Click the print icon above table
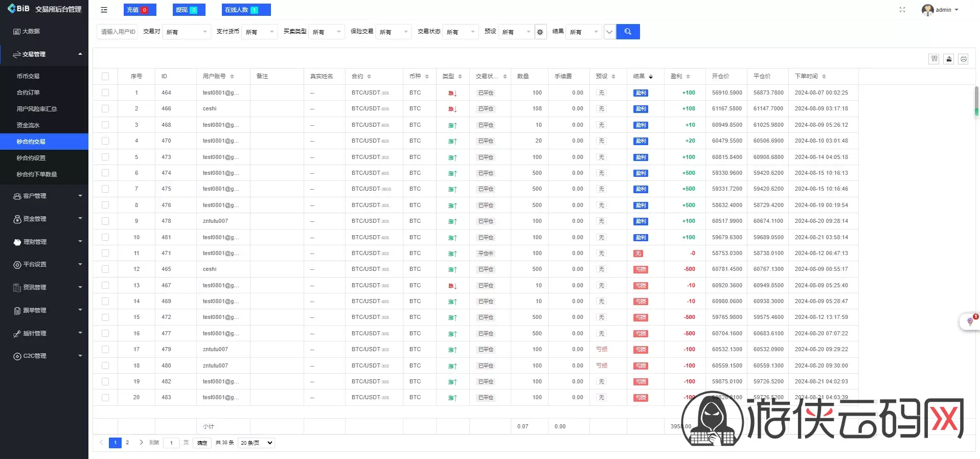 (x=963, y=59)
